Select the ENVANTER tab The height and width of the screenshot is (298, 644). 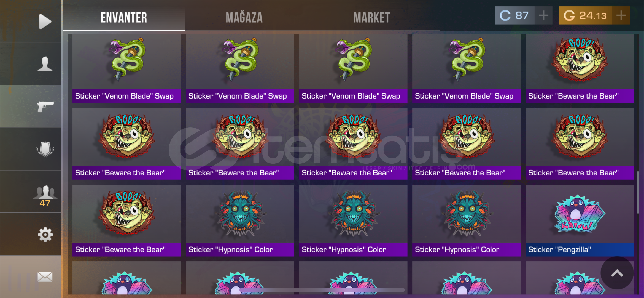tap(124, 18)
